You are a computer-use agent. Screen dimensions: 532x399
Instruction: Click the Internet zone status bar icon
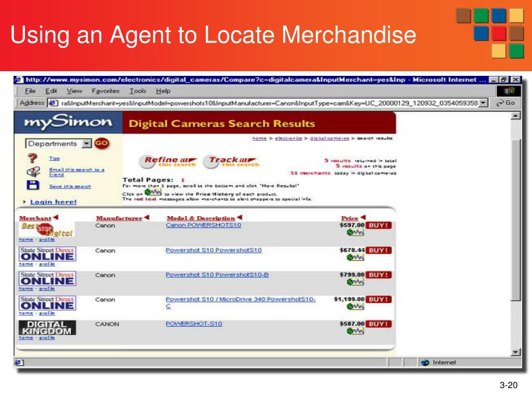425,363
